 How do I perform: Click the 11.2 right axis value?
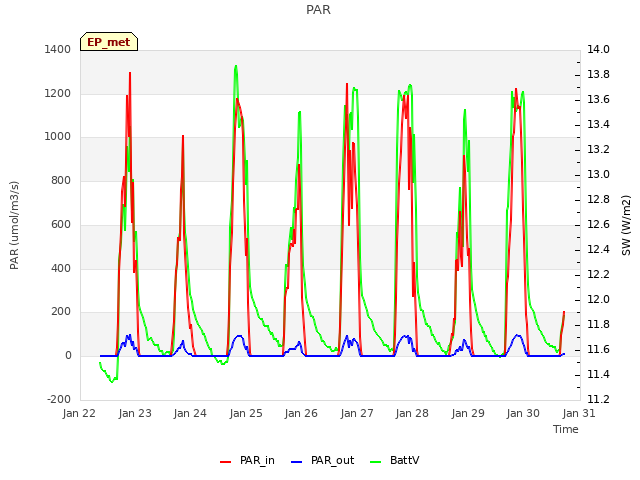coord(598,399)
